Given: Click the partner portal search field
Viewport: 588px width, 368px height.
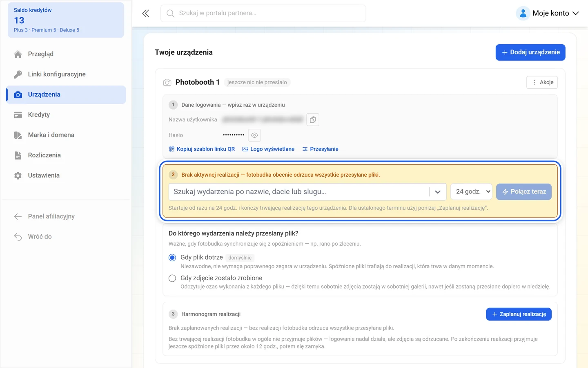Looking at the screenshot, I should [263, 13].
